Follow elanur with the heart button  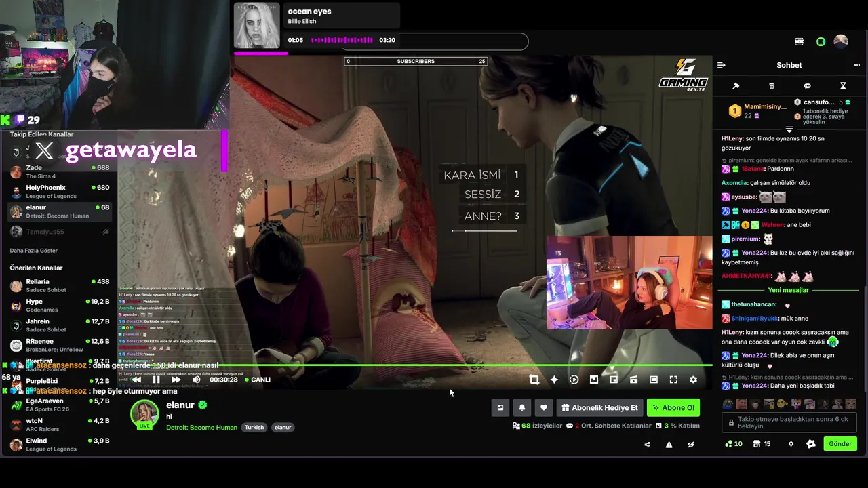543,407
